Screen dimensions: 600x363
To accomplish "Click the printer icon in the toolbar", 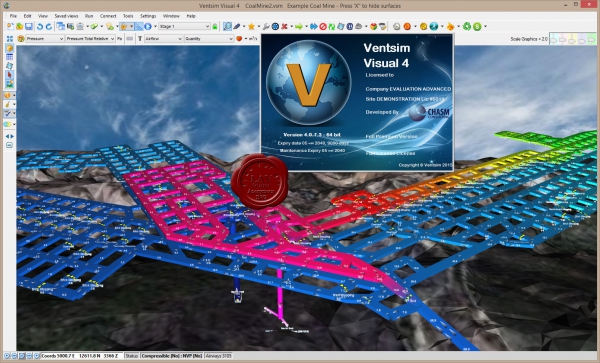I will (x=80, y=26).
